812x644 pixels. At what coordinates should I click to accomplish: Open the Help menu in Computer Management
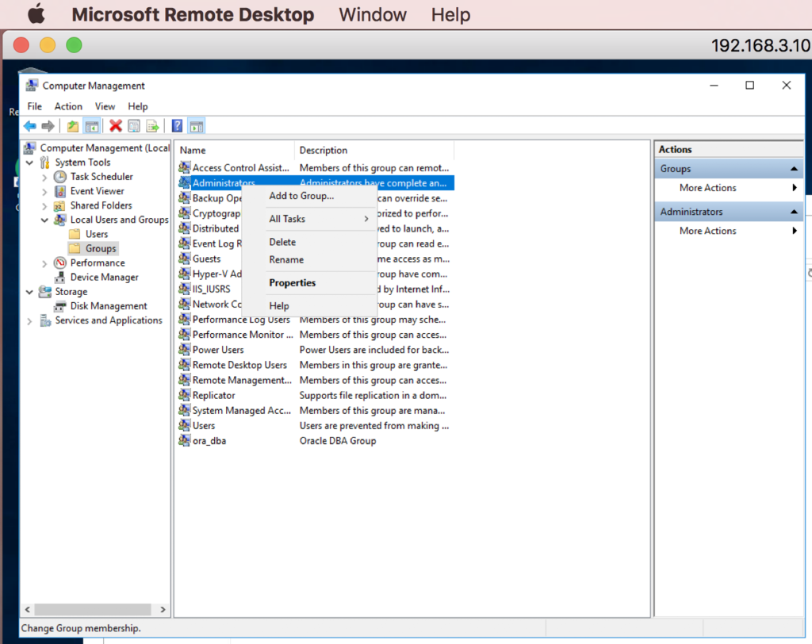point(138,106)
